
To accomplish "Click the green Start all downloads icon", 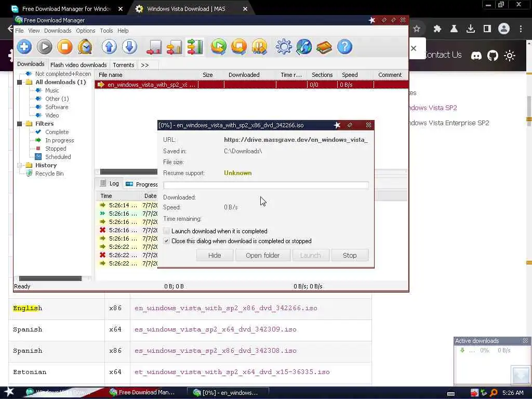I will point(219,46).
